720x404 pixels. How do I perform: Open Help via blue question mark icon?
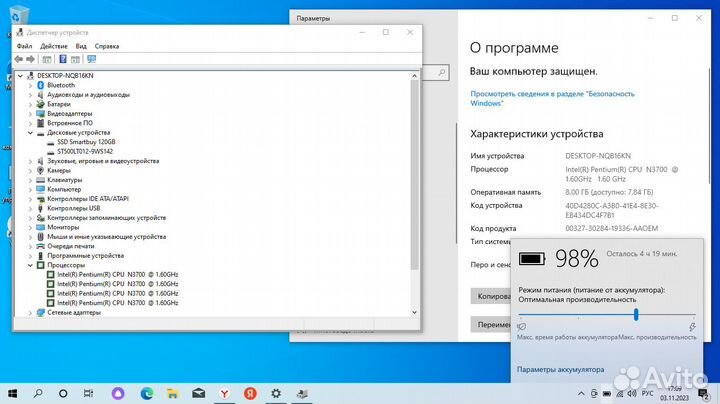63,59
